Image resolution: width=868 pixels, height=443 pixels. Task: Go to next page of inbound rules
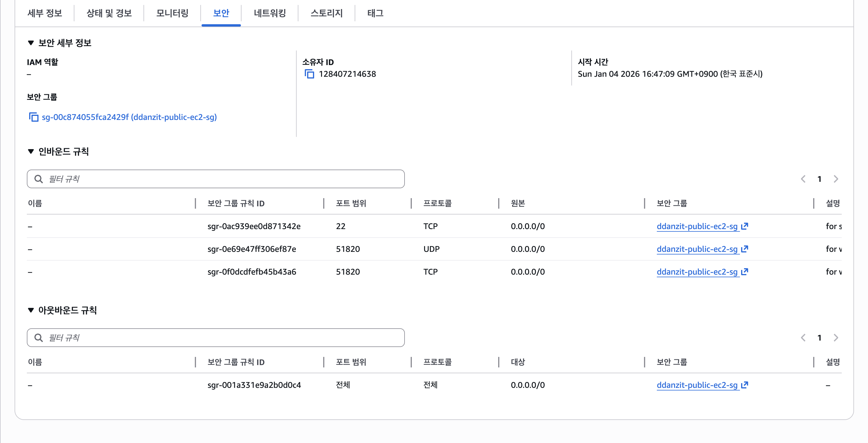[x=835, y=179]
